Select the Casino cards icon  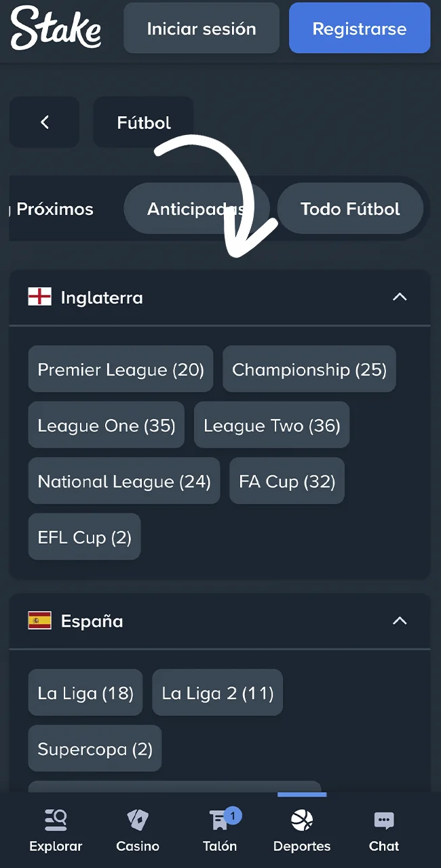[x=137, y=819]
